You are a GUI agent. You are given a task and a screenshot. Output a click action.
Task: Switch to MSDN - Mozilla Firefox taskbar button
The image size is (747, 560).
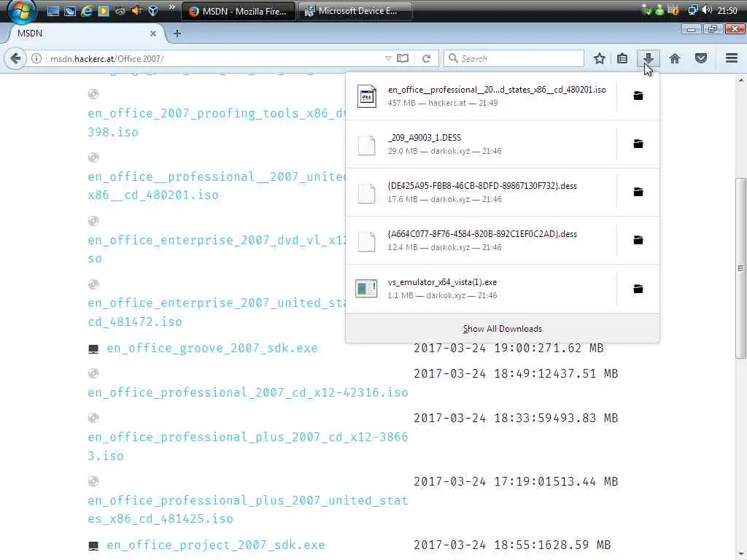coord(239,11)
